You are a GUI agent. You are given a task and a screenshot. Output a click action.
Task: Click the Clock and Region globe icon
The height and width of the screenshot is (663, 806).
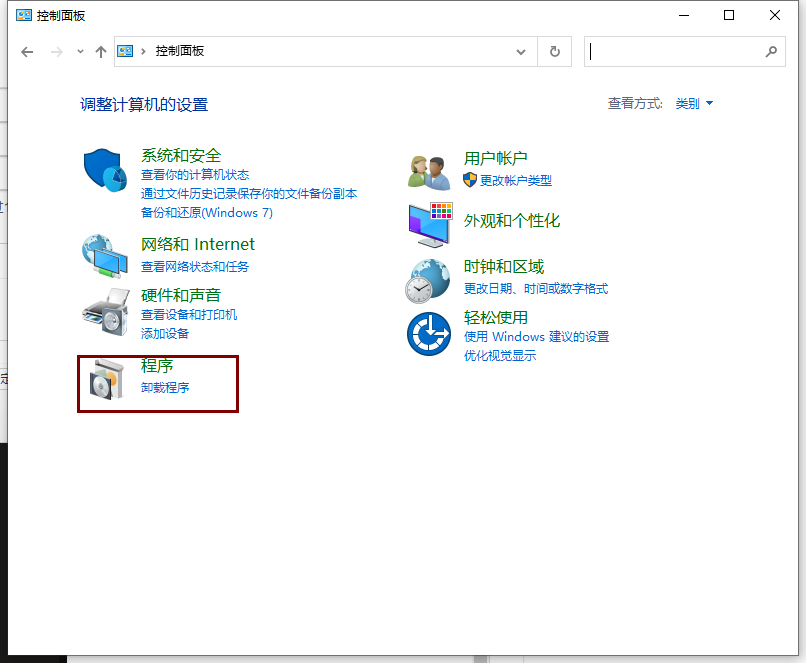[x=429, y=280]
